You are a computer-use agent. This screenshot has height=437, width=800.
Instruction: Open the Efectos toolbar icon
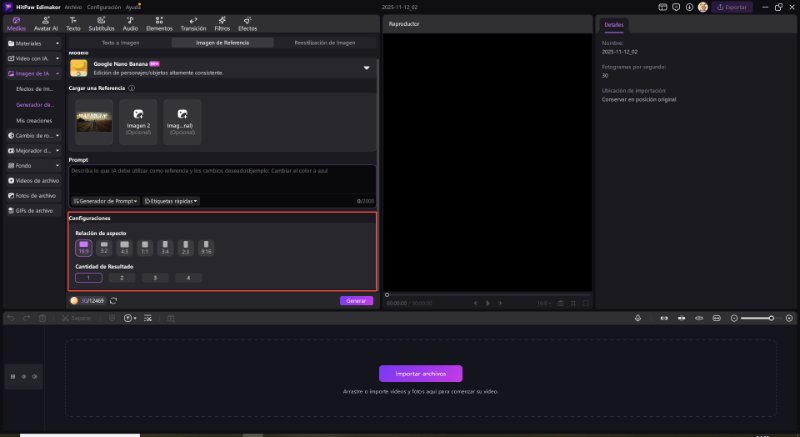247,24
